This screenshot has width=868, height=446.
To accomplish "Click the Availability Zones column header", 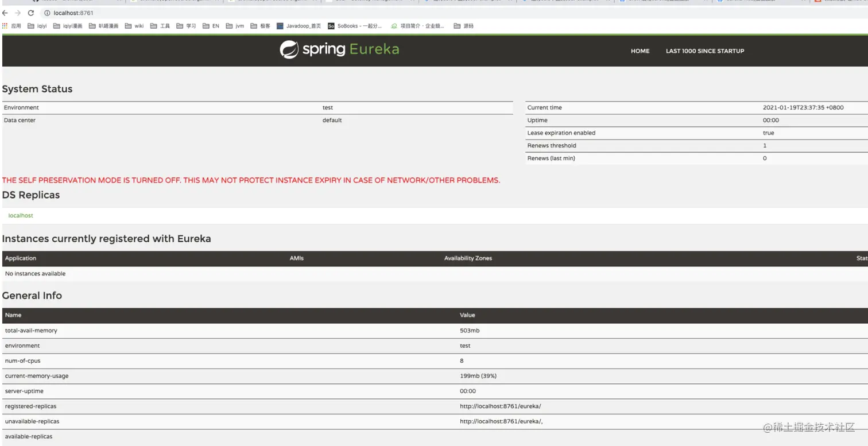I will (x=468, y=258).
